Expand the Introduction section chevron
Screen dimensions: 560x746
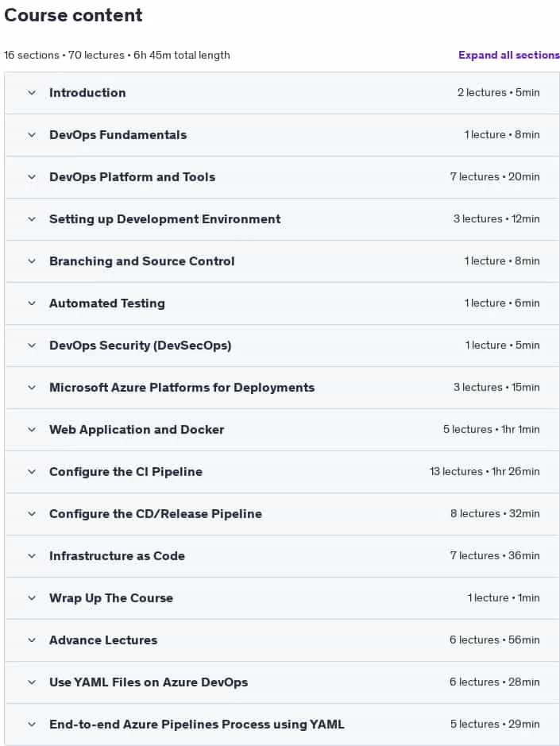32,93
